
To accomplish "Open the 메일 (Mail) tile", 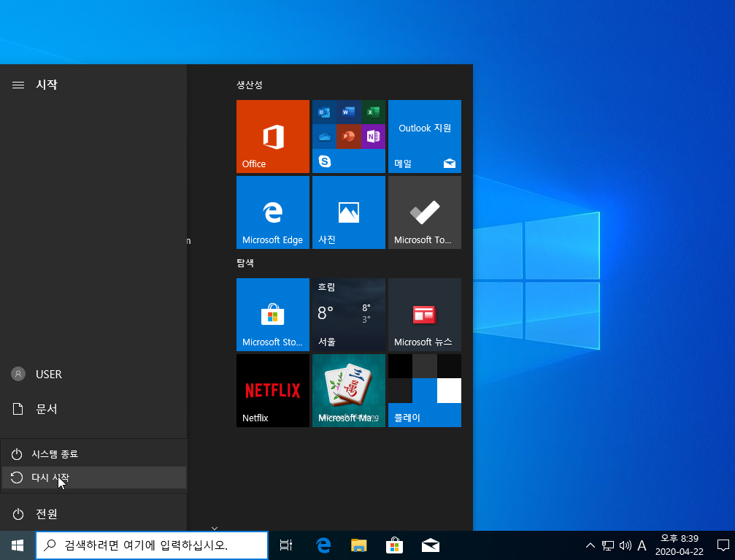I will point(425,136).
